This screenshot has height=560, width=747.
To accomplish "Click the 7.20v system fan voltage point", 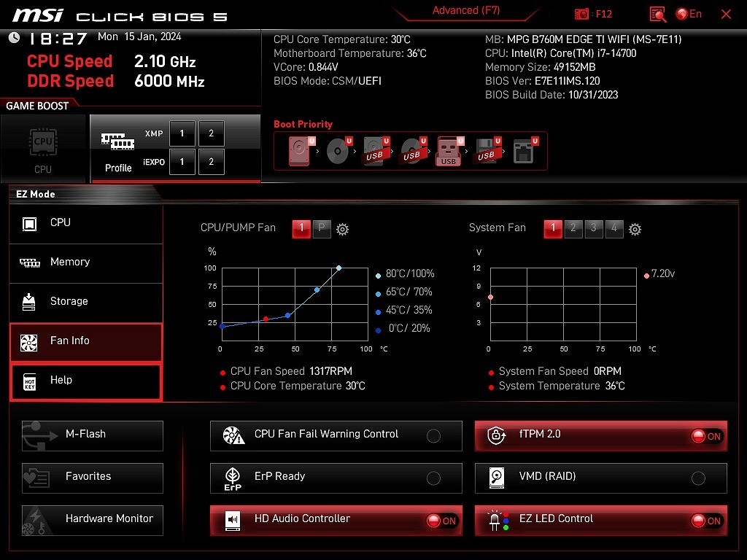I will click(490, 297).
